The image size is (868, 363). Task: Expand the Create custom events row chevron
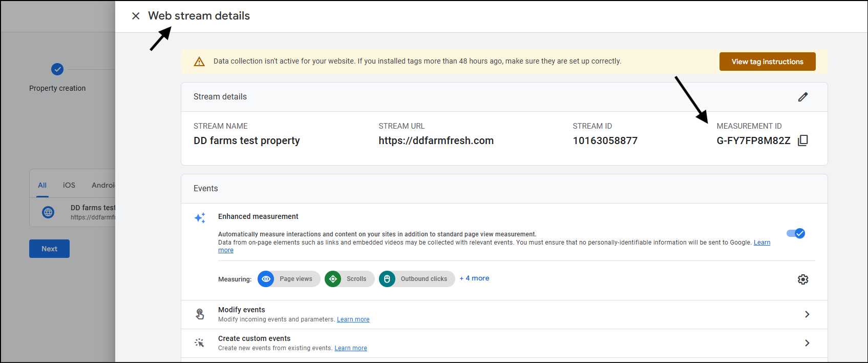(x=807, y=343)
